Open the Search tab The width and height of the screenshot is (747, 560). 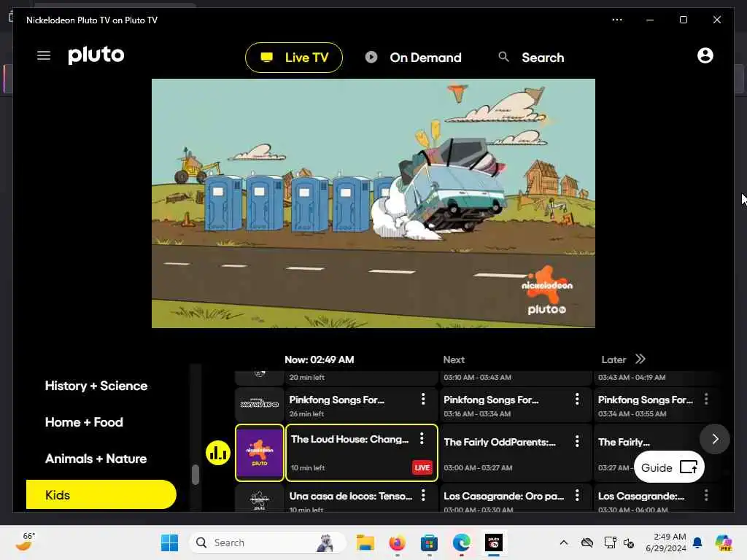[x=531, y=58]
